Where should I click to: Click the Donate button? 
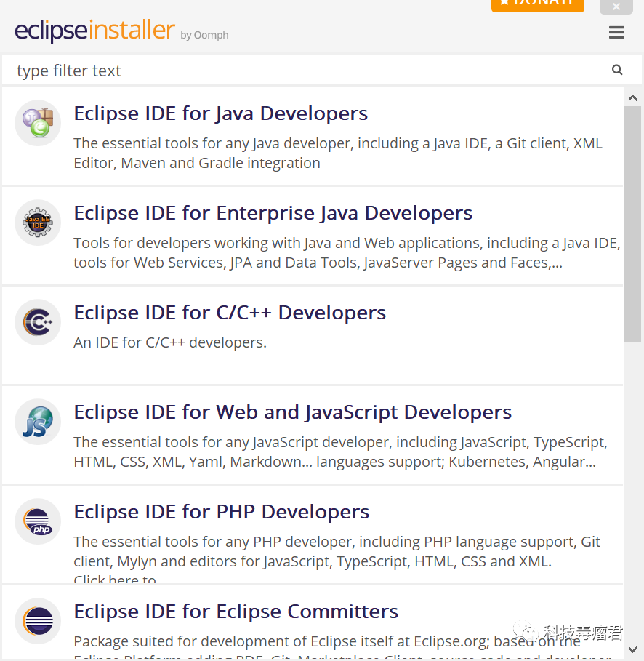[537, 5]
